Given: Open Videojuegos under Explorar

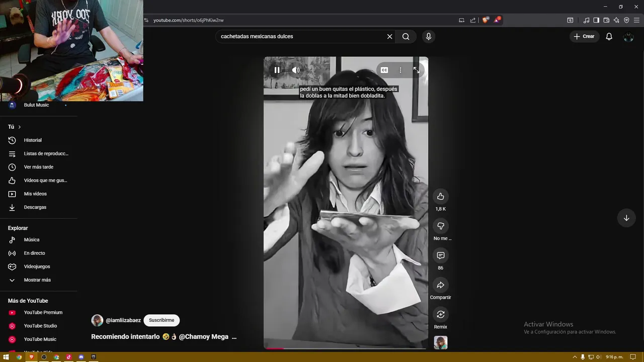Looking at the screenshot, I should click(39, 266).
